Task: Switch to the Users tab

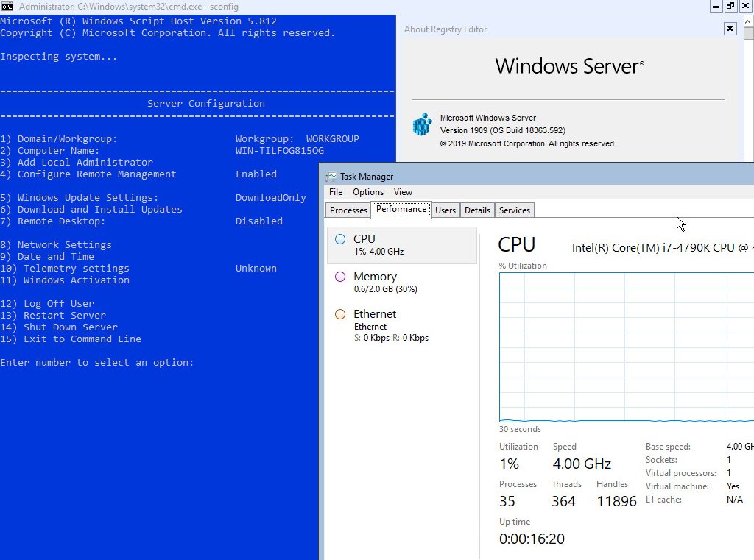Action: 445,210
